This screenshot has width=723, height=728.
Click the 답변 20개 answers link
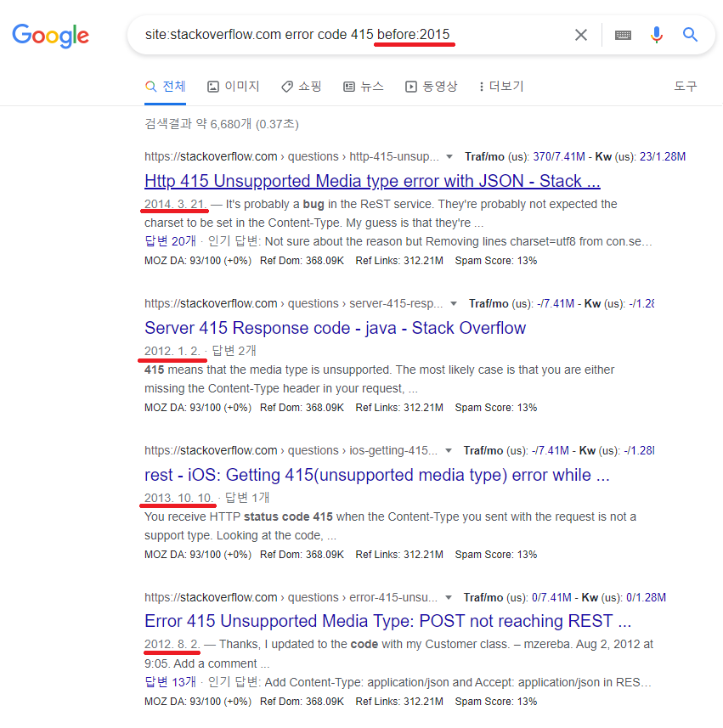[171, 241]
